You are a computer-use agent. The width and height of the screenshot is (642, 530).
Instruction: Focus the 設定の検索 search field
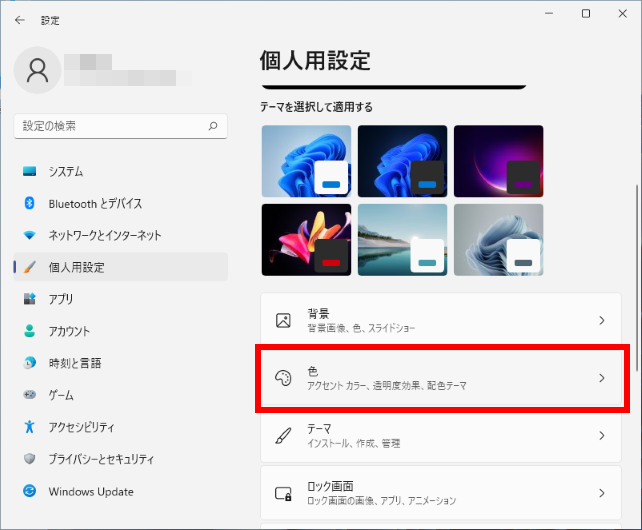(x=120, y=126)
